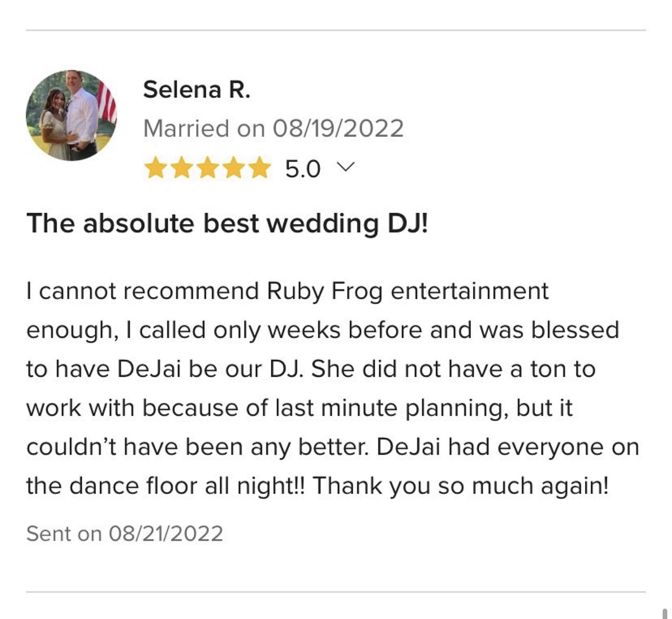Click the fourth gold rating star
The image size is (672, 619).
tap(233, 169)
